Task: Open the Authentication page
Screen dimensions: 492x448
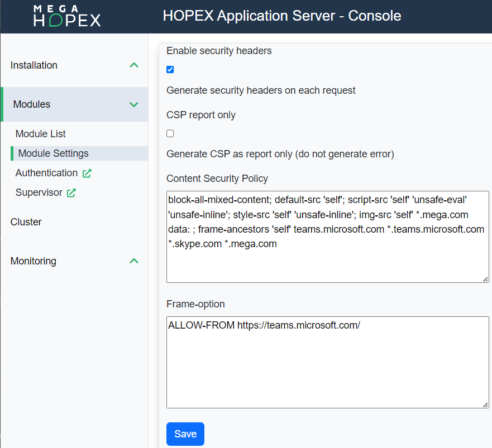Action: (46, 173)
